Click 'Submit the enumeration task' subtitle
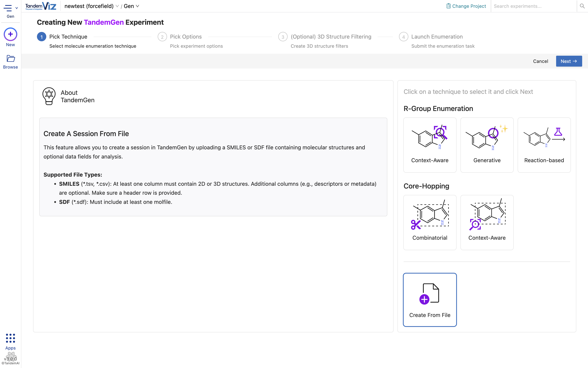 (x=443, y=46)
